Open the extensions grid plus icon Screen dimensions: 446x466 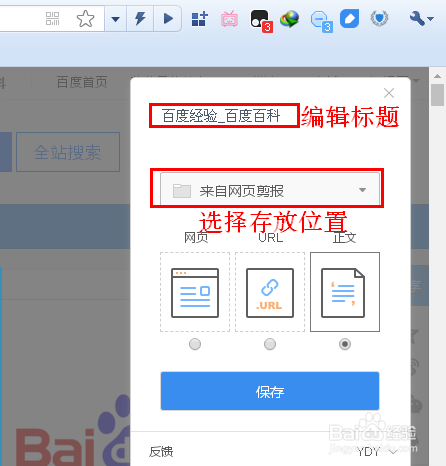click(x=200, y=19)
